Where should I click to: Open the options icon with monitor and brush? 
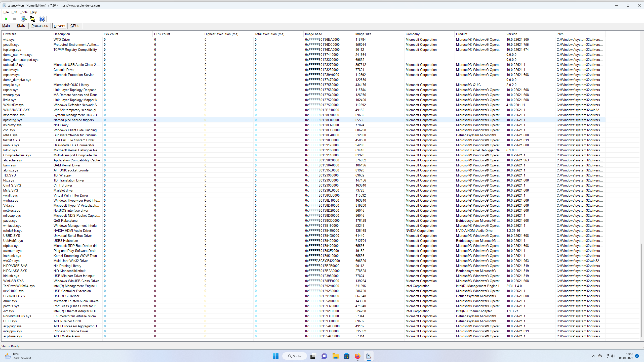coord(24,19)
